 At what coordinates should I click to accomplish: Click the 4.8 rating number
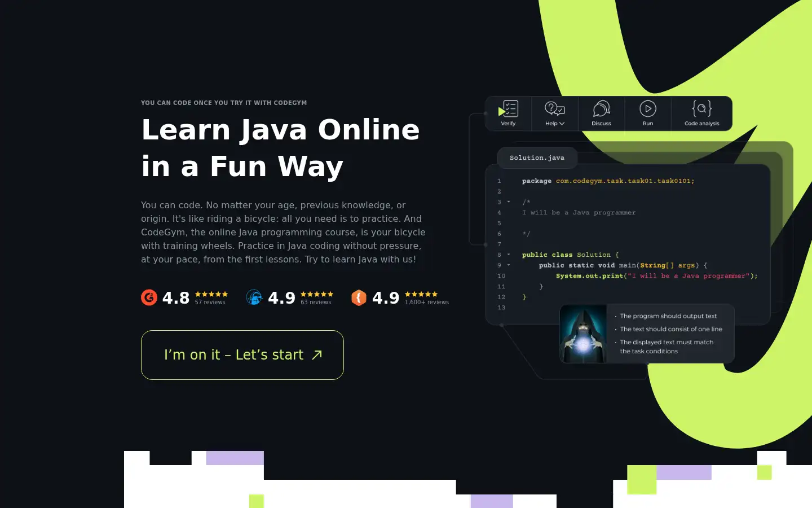click(176, 298)
